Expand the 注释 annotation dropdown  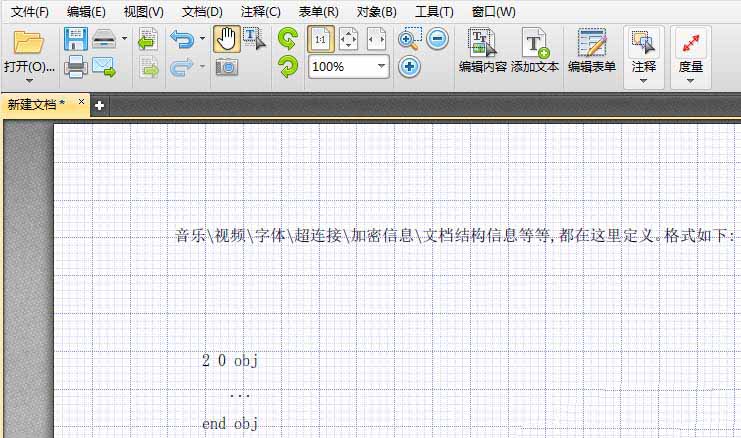click(644, 80)
